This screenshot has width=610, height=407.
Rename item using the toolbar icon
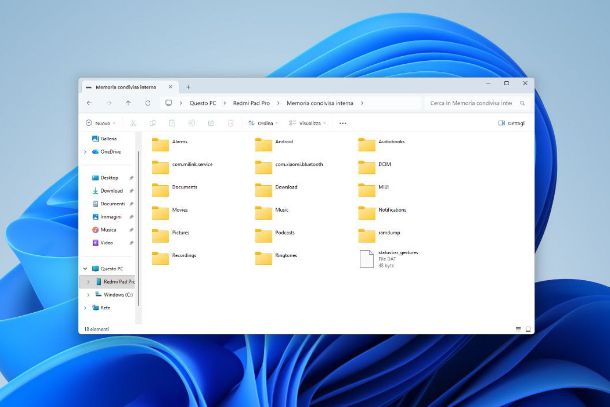click(x=191, y=123)
